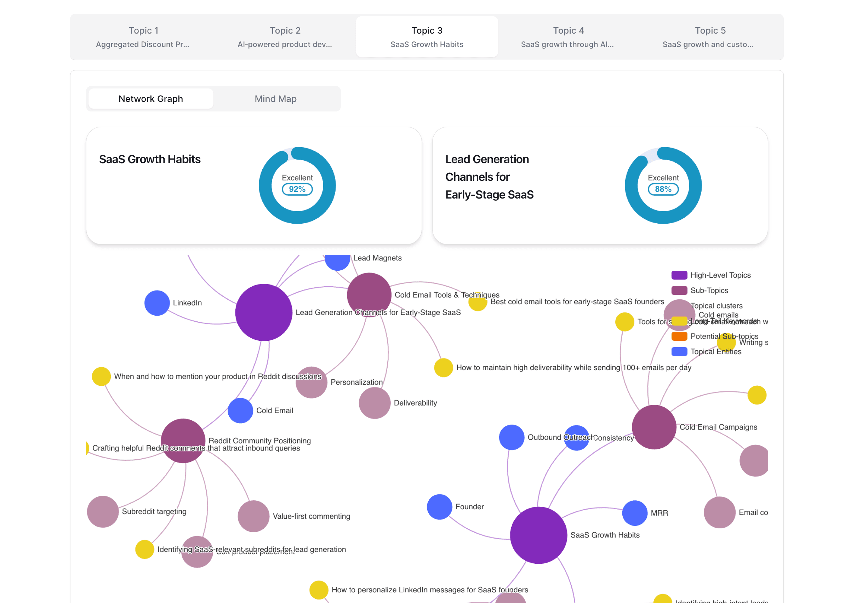
Task: Click the LinkedIn blue entity node
Action: point(157,303)
